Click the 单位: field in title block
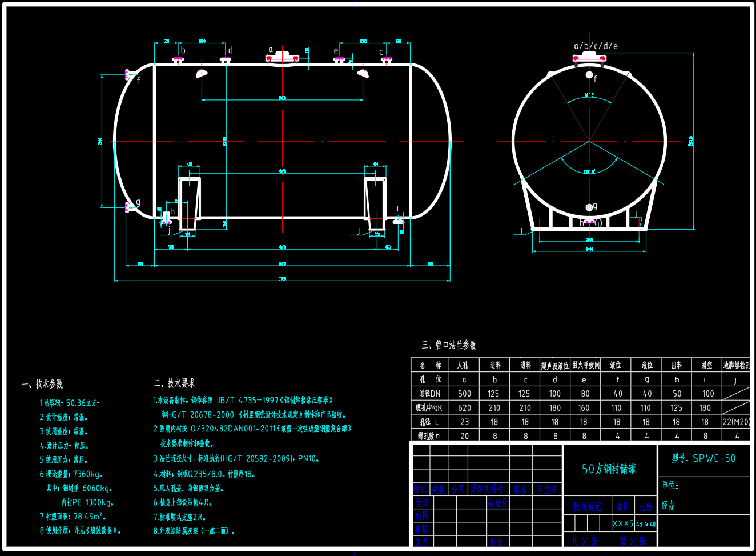Image resolution: width=756 pixels, height=556 pixels. point(670,486)
